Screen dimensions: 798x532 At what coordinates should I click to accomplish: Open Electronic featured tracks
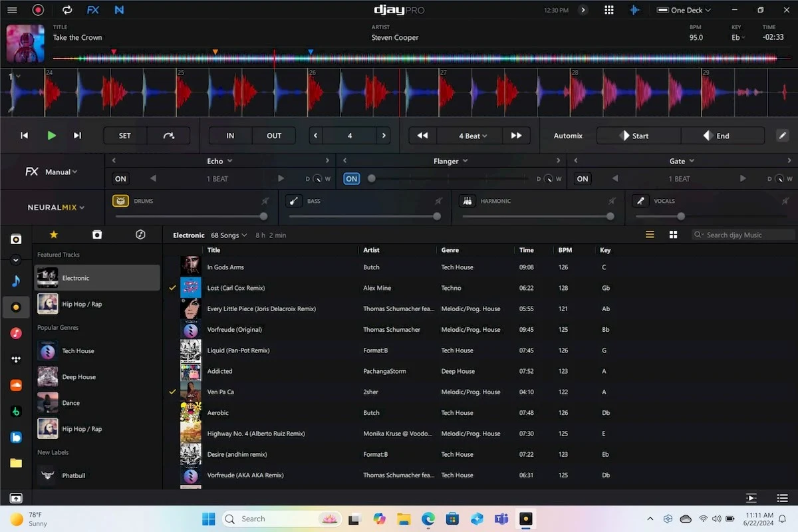[x=97, y=278]
